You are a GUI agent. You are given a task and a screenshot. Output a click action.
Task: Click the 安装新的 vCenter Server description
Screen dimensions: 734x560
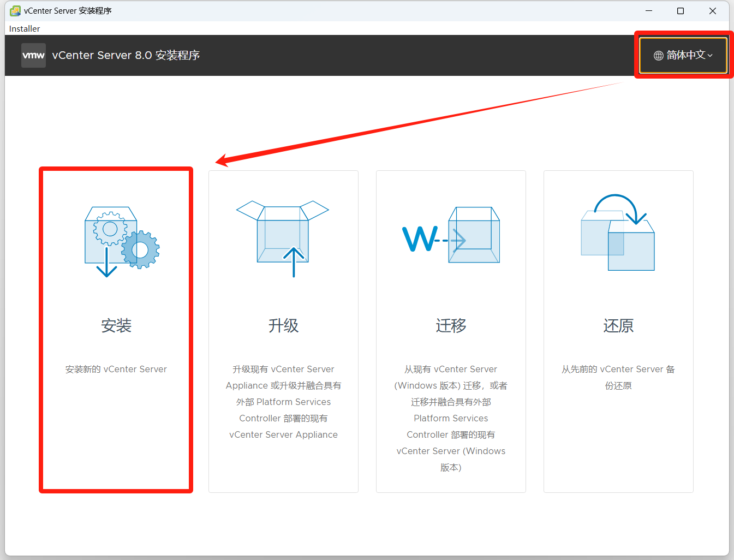point(116,370)
